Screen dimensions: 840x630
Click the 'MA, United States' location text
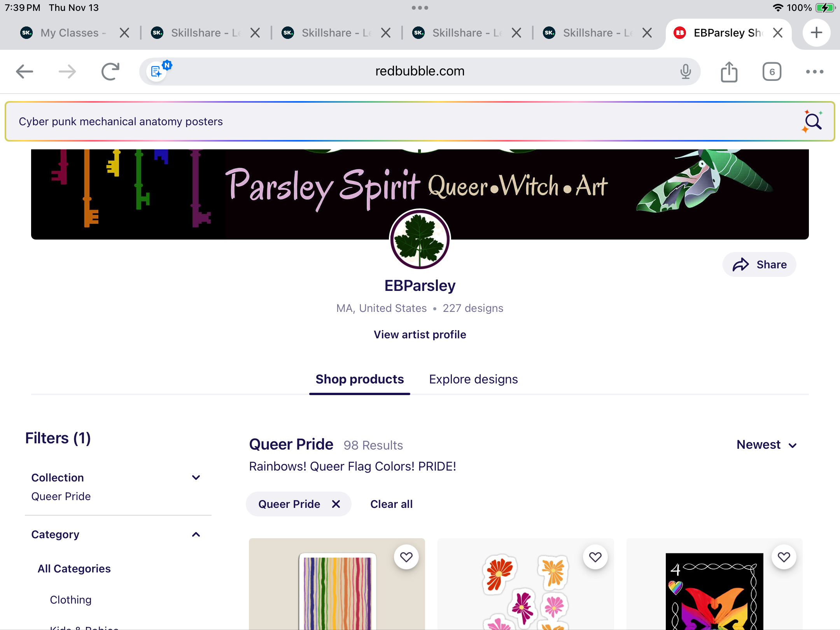pyautogui.click(x=381, y=308)
